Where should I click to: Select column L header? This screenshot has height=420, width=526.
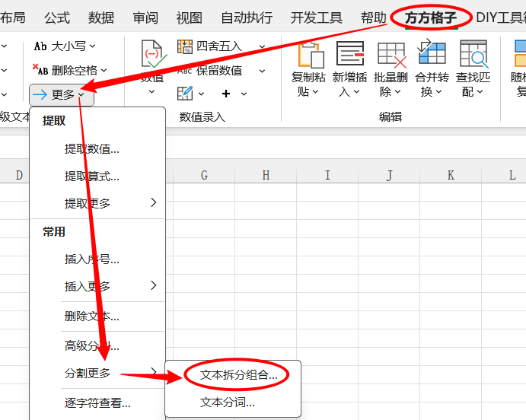[x=504, y=175]
